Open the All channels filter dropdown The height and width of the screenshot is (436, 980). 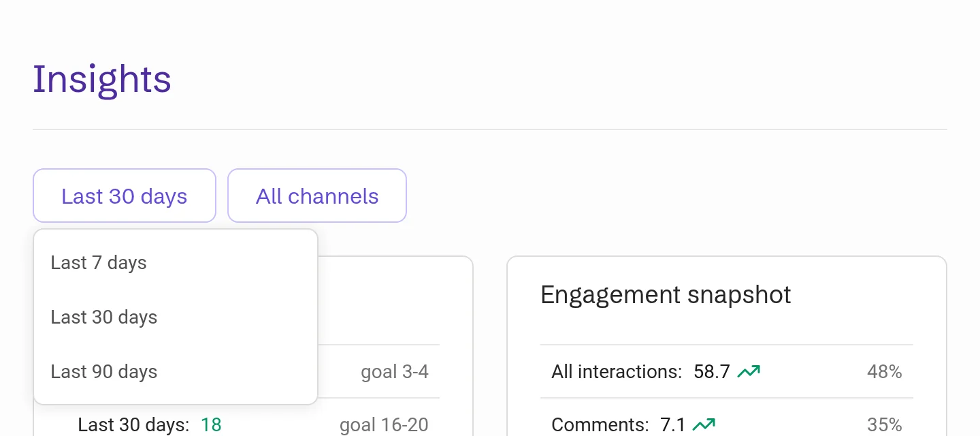click(x=317, y=196)
